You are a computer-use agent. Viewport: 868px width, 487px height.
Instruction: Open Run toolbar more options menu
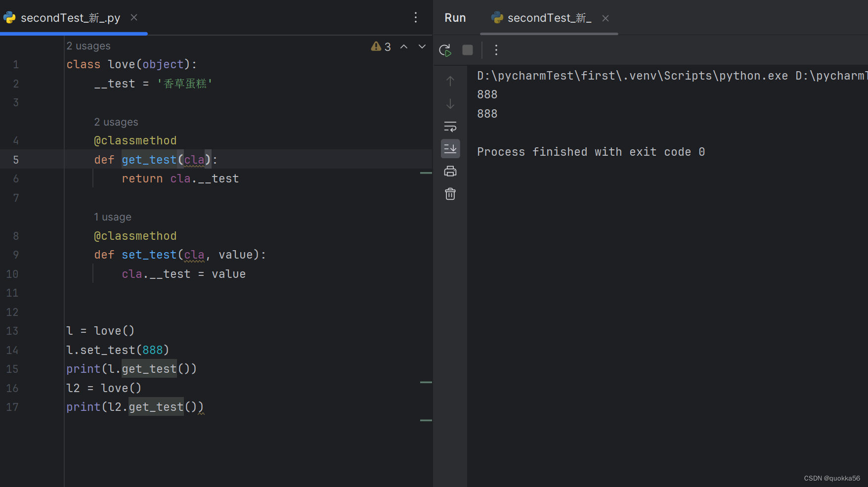[496, 50]
